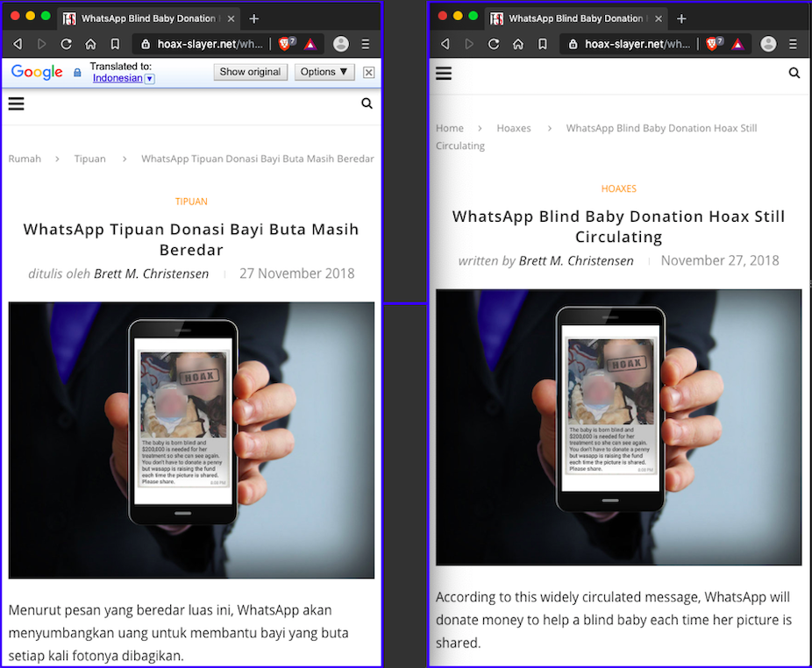Screen dimensions: 812x668
Task: Open the Hoaxes breadcrumb link
Action: pos(514,128)
